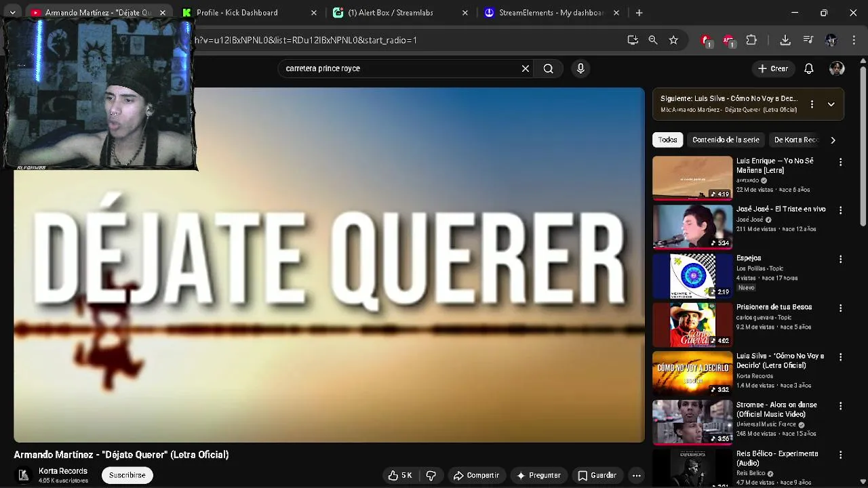This screenshot has height=488, width=868.
Task: Close the Alert Box Streamlabs tab
Action: click(x=465, y=12)
